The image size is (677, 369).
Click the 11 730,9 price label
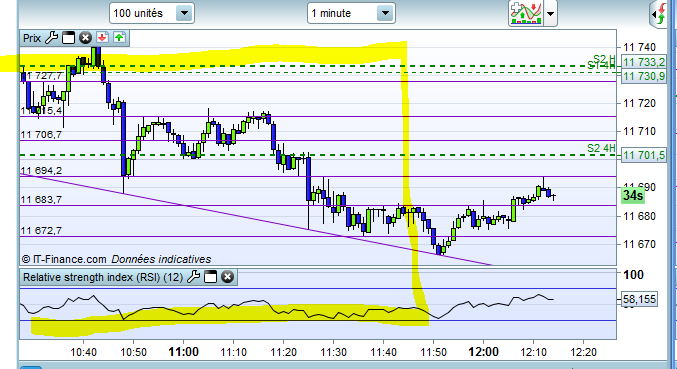(x=644, y=76)
